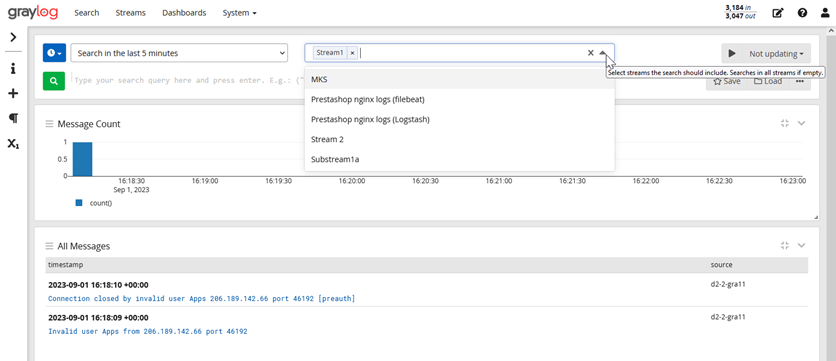This screenshot has width=836, height=361.
Task: Load a saved search
Action: (x=768, y=82)
